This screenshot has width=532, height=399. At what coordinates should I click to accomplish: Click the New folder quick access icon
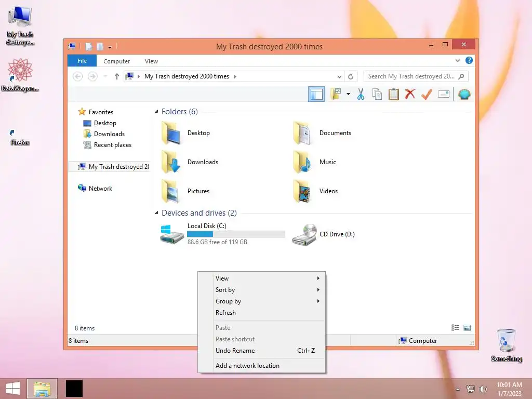coord(100,46)
